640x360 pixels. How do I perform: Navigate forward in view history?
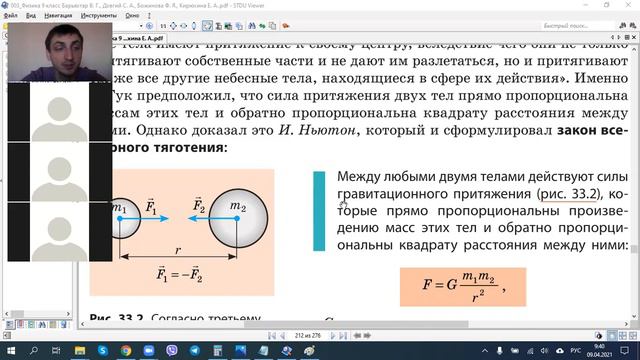tap(367, 336)
